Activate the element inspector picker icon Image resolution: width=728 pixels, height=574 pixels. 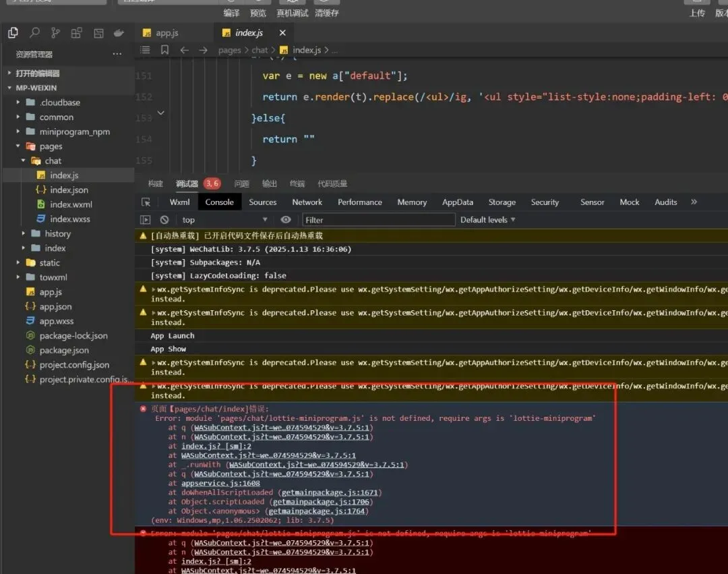point(146,202)
